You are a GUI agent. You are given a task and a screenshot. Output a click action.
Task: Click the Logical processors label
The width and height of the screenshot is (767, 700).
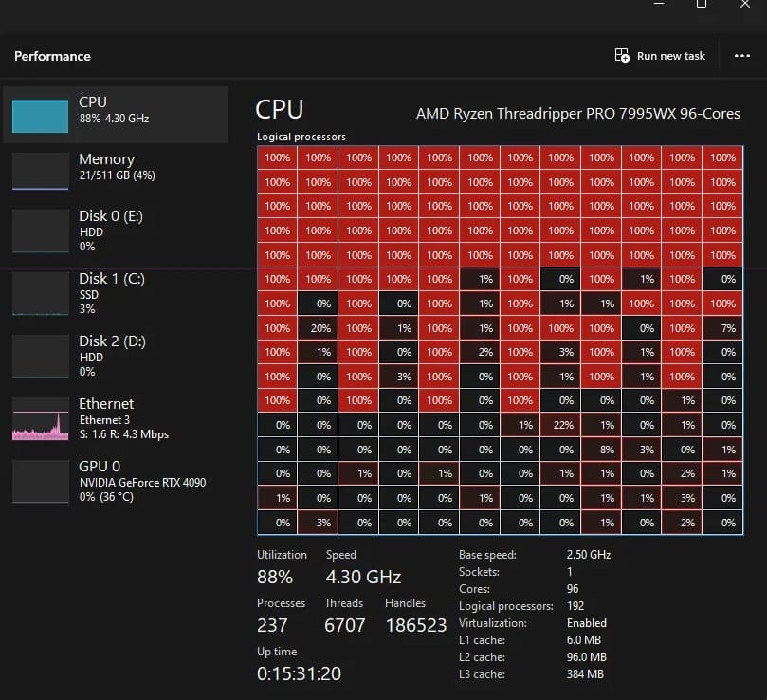(301, 137)
